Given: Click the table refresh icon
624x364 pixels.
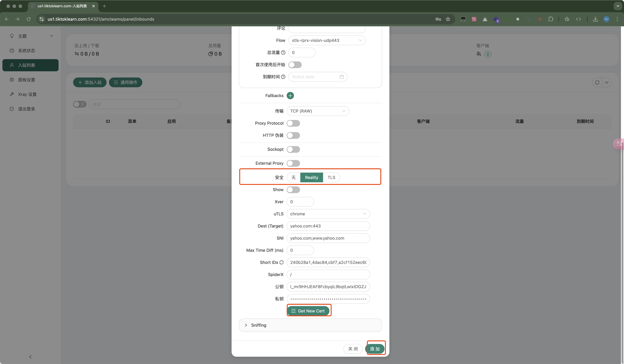Looking at the screenshot, I should tap(597, 82).
